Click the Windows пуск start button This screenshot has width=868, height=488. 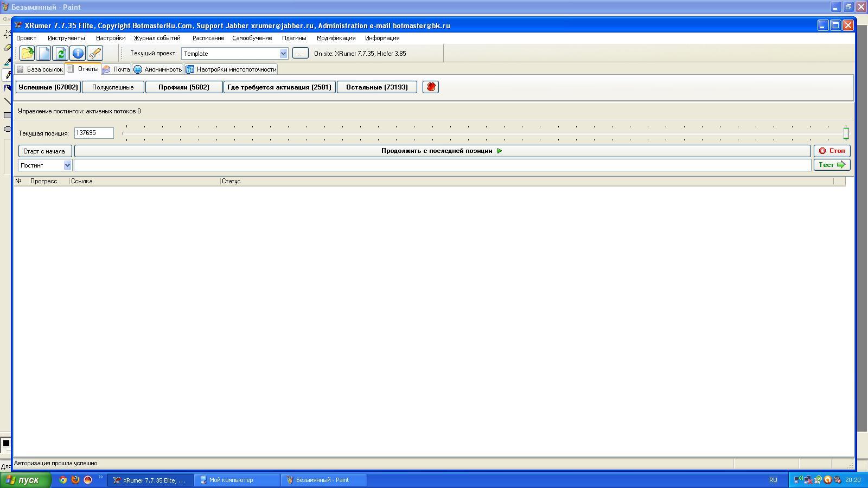pos(25,480)
